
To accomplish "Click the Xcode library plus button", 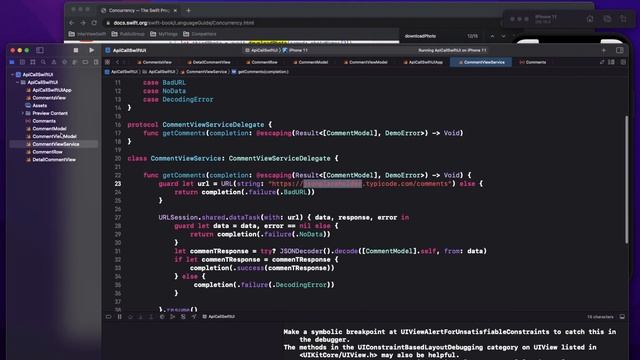I will pos(604,50).
